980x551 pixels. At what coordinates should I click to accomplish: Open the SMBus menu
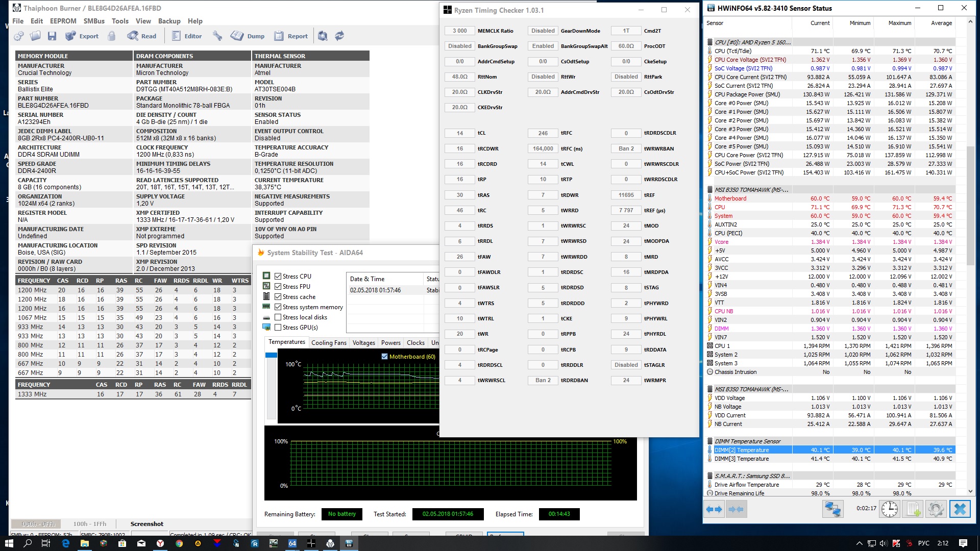pyautogui.click(x=94, y=21)
